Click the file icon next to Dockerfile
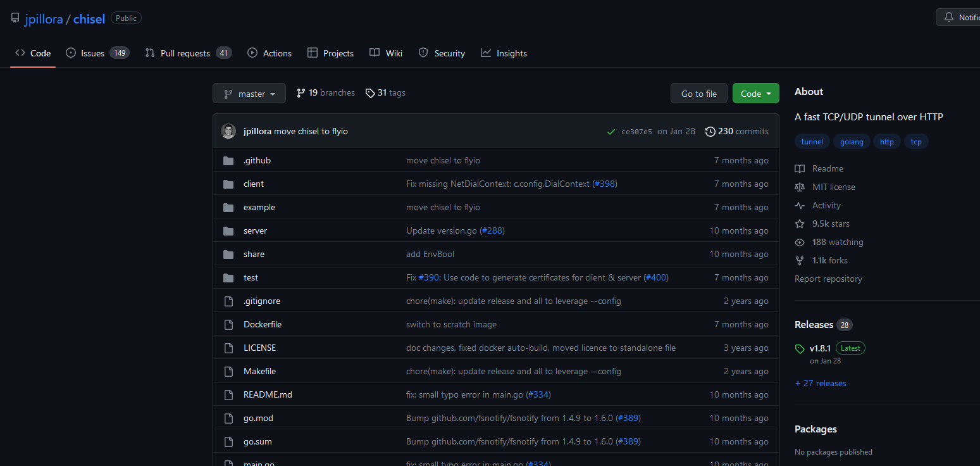Screen dimensions: 980x466 point(228,325)
